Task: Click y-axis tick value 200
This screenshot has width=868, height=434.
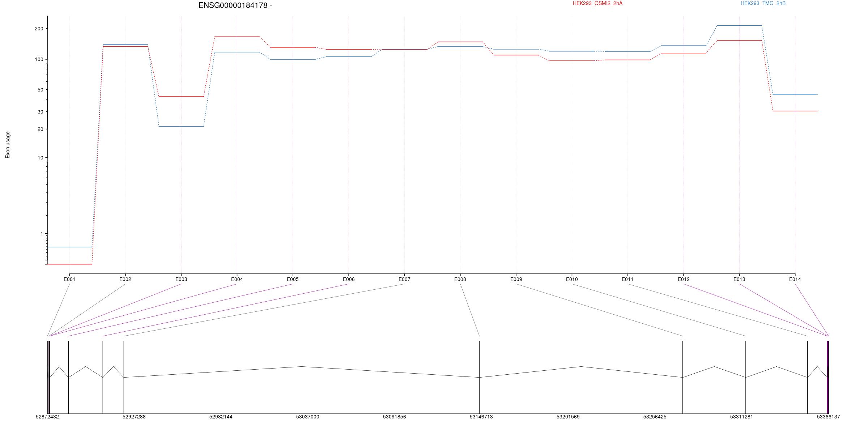Action: (39, 29)
